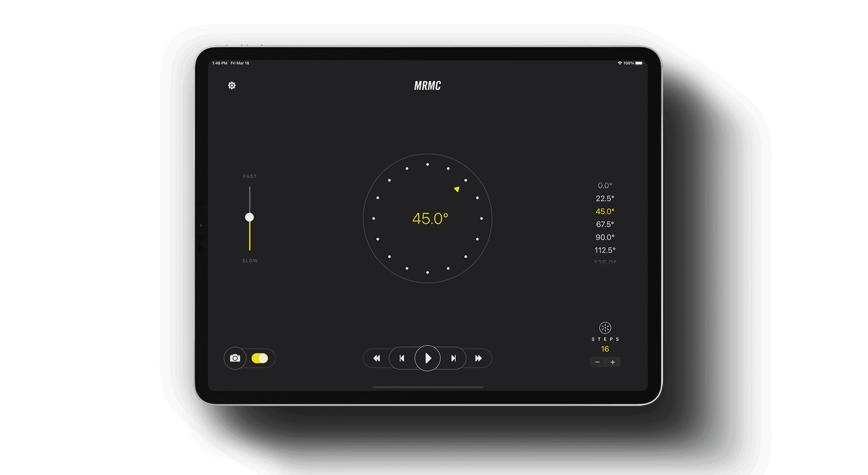Step back to previous position
The height and width of the screenshot is (475, 868).
click(x=402, y=358)
